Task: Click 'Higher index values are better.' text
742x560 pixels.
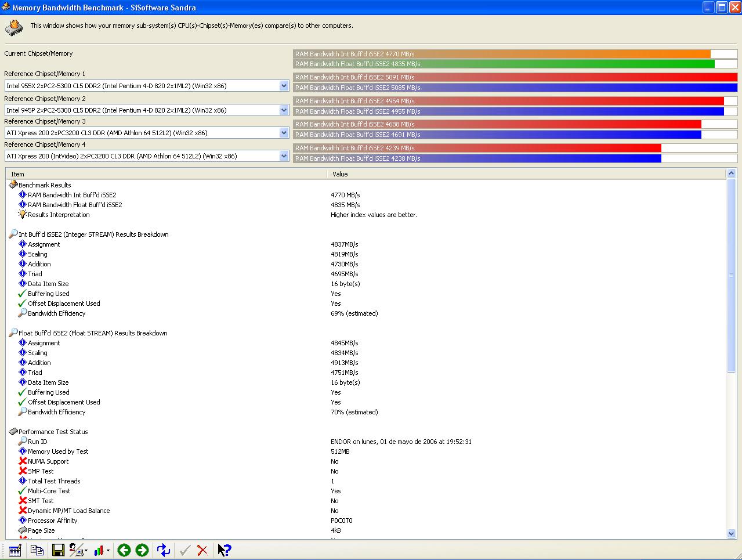Action: pyautogui.click(x=374, y=215)
